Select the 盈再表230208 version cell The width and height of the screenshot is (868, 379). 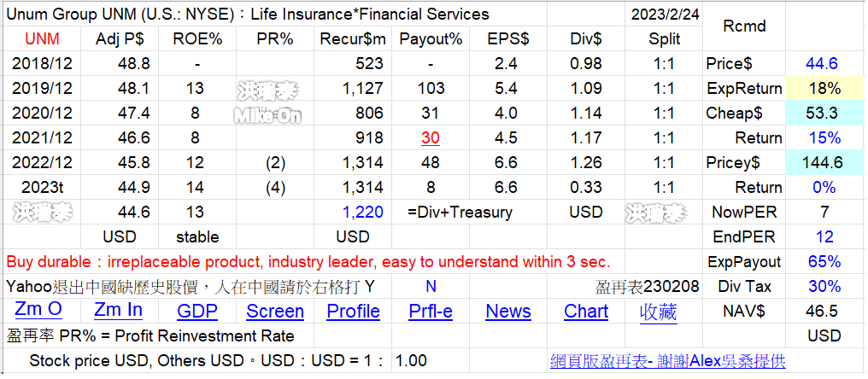coord(647,286)
